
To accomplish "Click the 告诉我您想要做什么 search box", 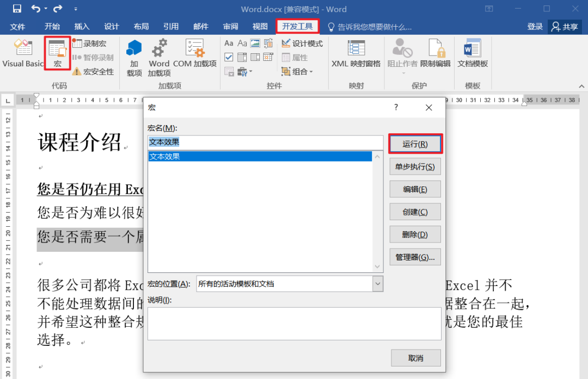I will click(370, 27).
